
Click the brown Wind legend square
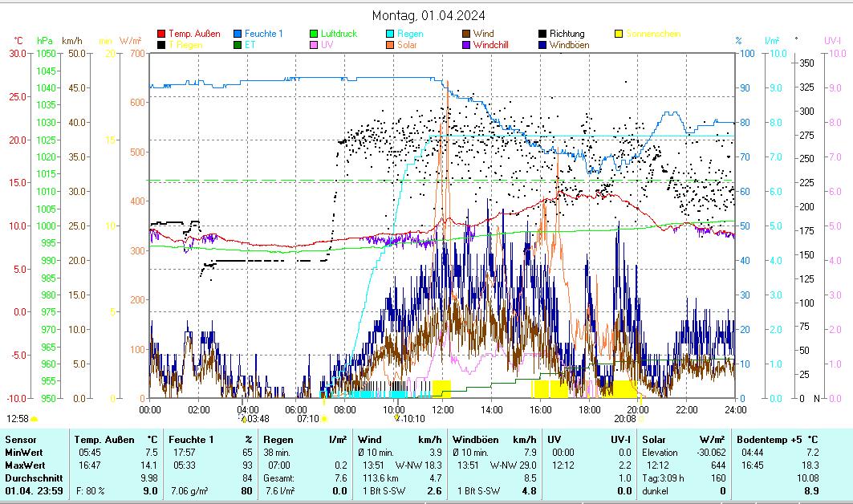tap(466, 34)
